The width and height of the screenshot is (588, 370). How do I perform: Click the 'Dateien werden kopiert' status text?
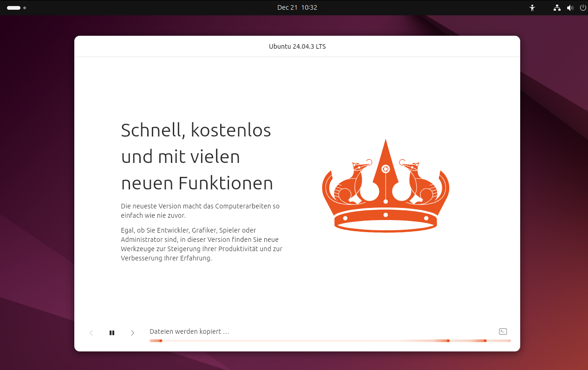[x=189, y=331]
